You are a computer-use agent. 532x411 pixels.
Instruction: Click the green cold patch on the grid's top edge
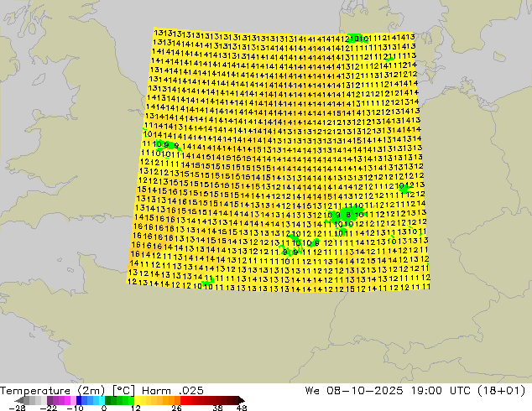(x=357, y=37)
